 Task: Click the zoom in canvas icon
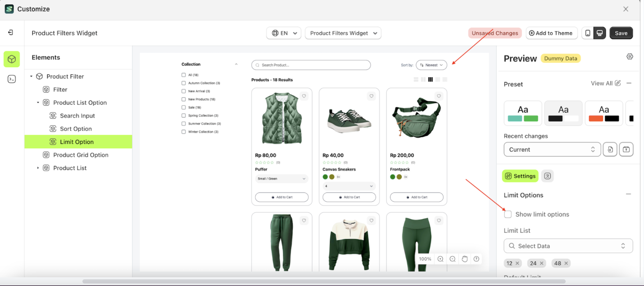440,259
